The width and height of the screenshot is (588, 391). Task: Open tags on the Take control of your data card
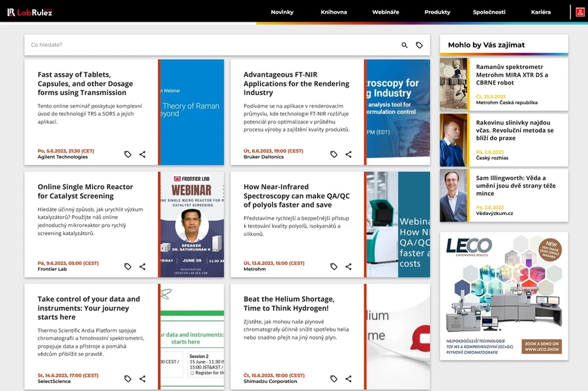click(127, 379)
